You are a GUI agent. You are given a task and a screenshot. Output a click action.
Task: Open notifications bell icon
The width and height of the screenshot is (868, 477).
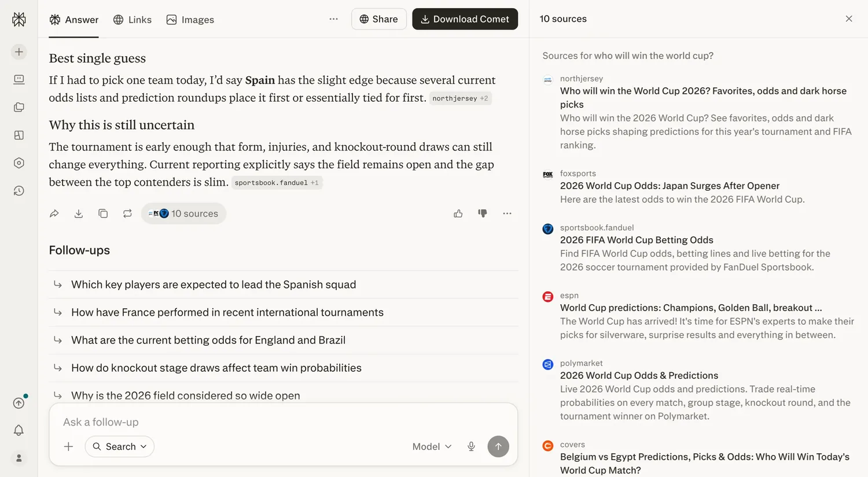[19, 430]
